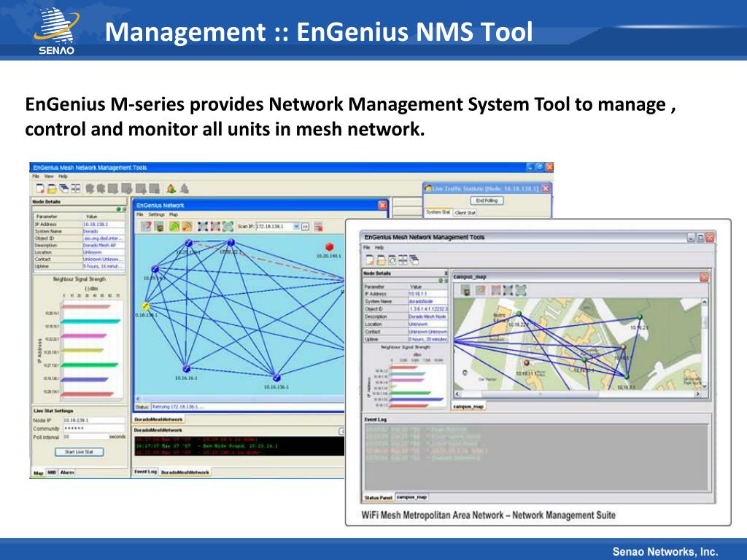Screen dimensions: 747x560
Task: Open File menu in right window
Action: [x=366, y=248]
